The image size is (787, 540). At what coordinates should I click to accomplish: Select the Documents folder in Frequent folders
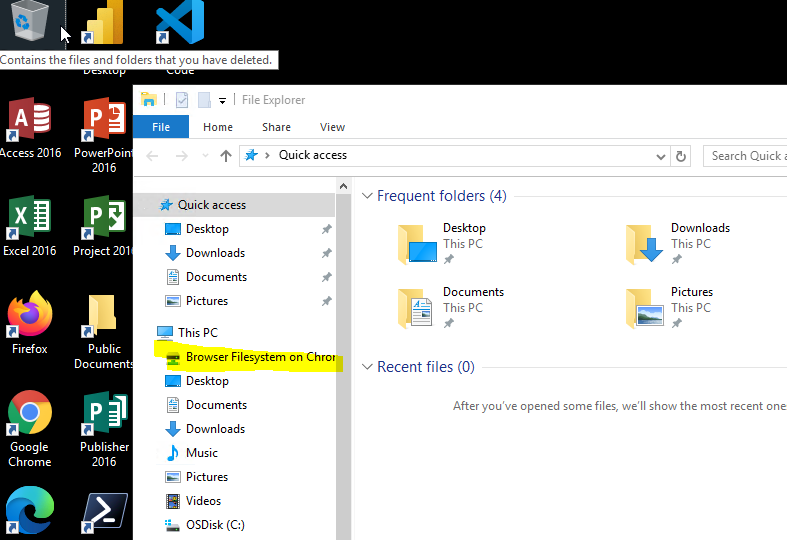[x=450, y=308]
